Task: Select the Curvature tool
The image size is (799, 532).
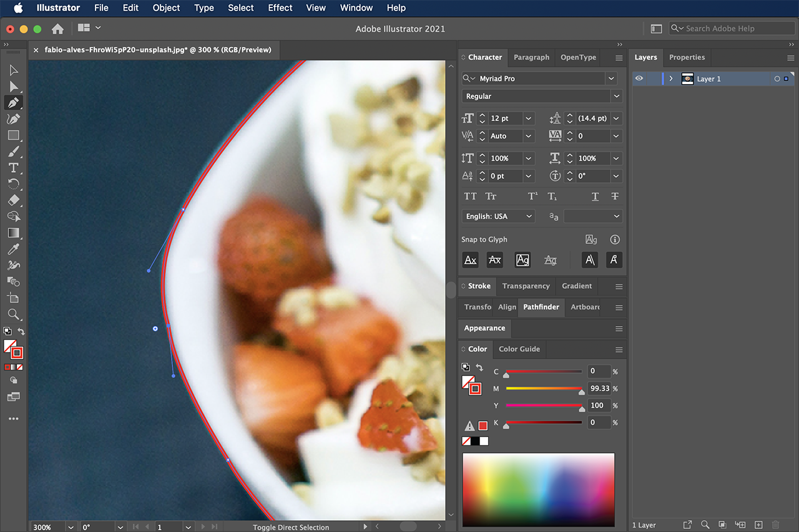Action: [14, 119]
